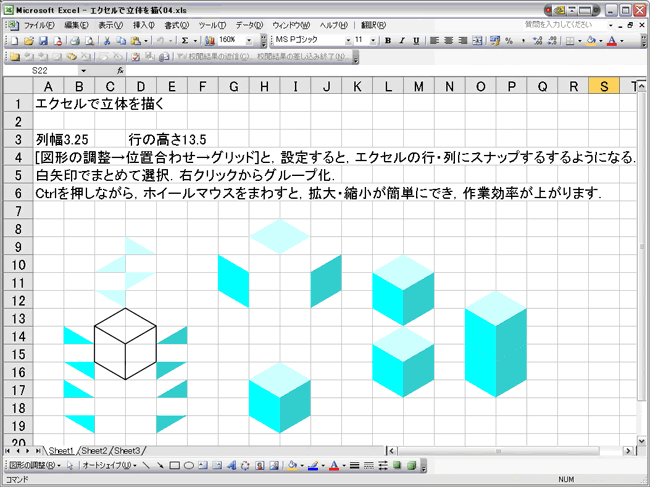Open the データ(D) menu
Viewport: 650px width, 487px height.
tap(249, 25)
